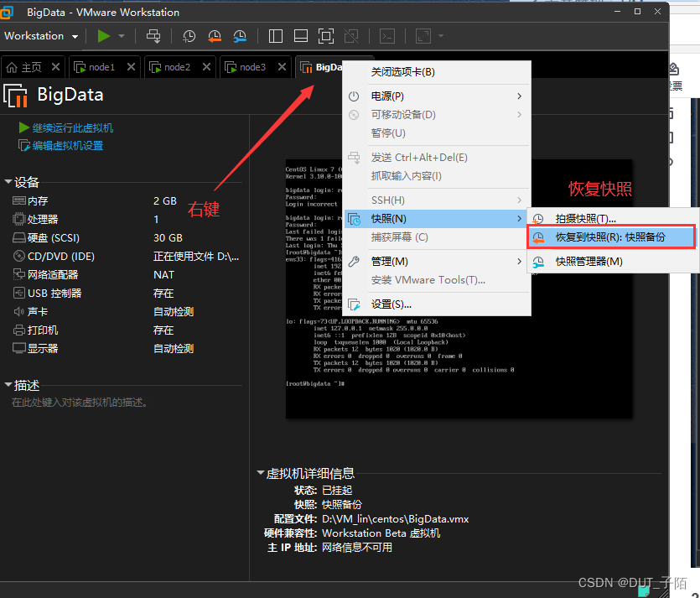Click NAT network adapter value
Screen dimensions: 700x598
[163, 274]
